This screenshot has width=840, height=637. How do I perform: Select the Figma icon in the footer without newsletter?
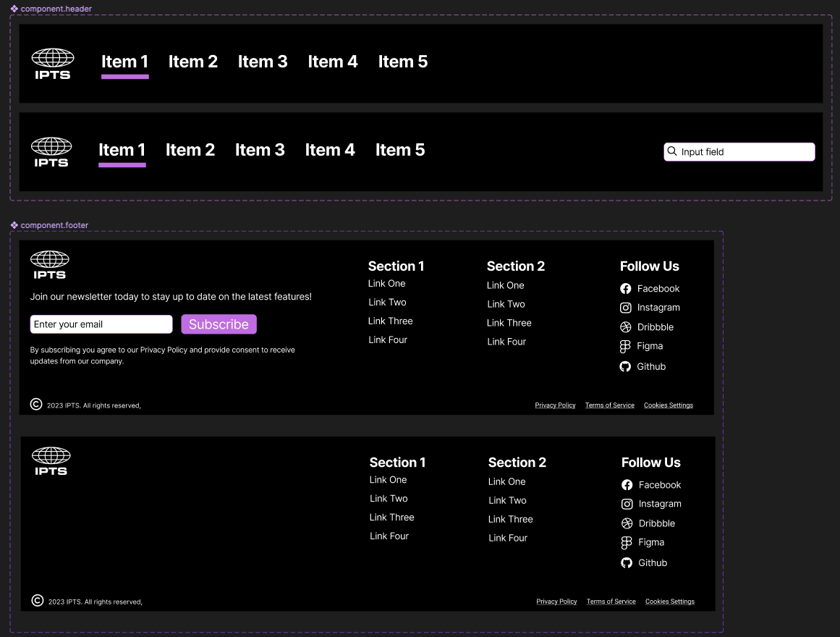click(627, 543)
